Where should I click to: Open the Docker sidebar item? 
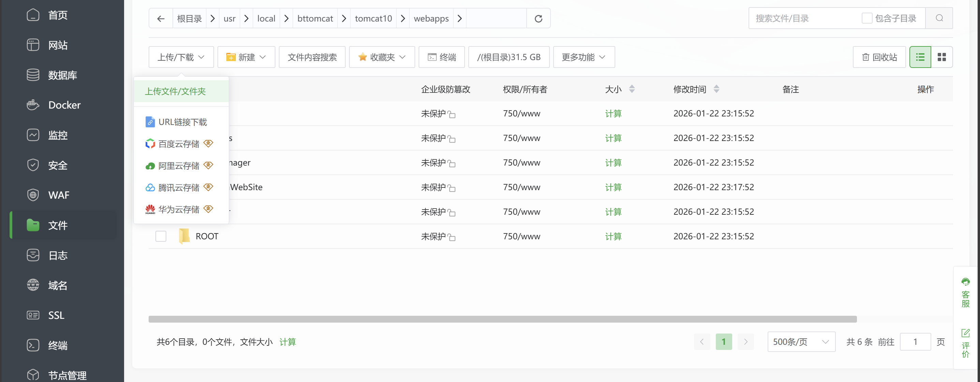click(64, 105)
